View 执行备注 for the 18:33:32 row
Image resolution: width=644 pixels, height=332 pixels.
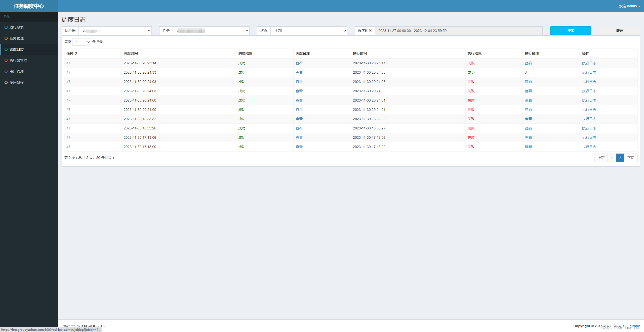(x=528, y=119)
